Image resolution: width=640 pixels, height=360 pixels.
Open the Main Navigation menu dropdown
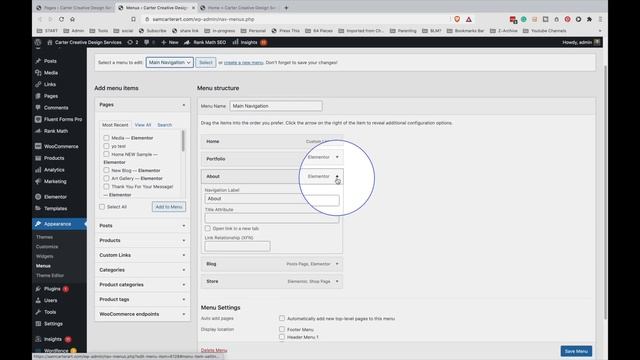pyautogui.click(x=170, y=62)
